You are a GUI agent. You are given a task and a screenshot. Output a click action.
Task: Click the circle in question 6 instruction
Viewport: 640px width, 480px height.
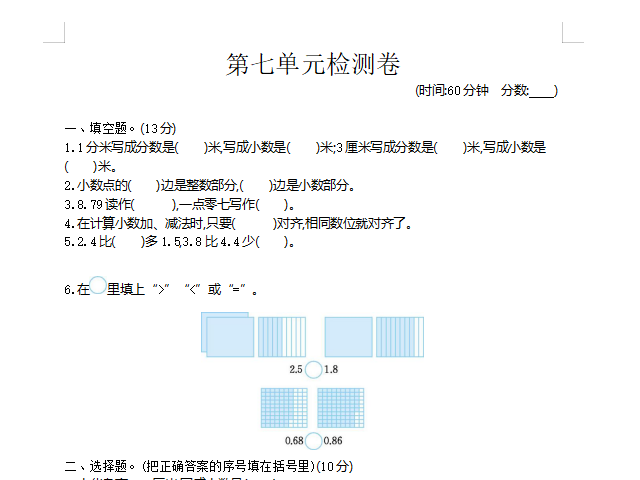click(98, 286)
